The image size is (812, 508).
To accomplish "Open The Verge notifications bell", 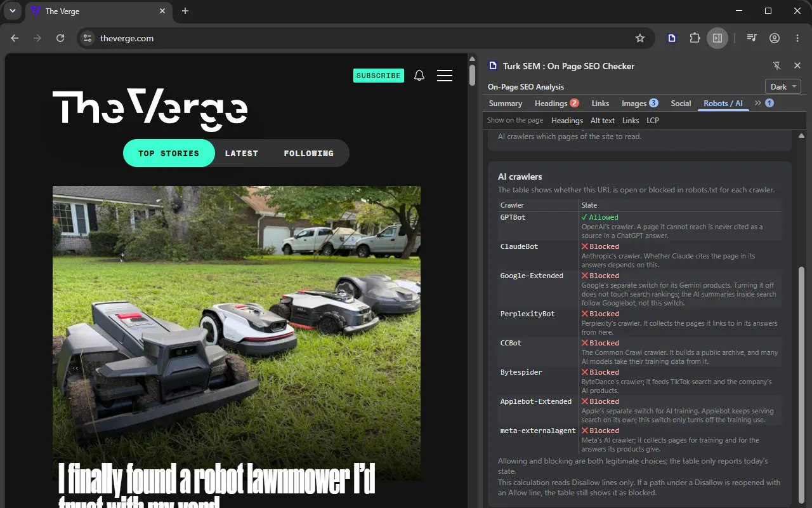I will coord(419,76).
